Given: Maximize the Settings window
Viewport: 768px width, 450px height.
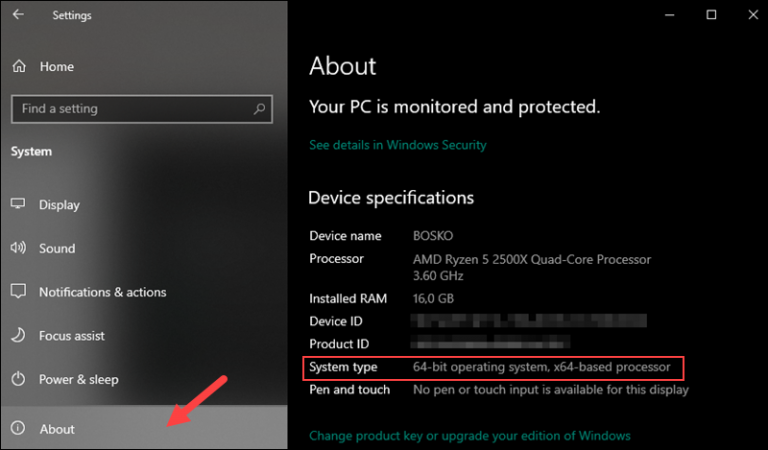Looking at the screenshot, I should click(x=711, y=15).
